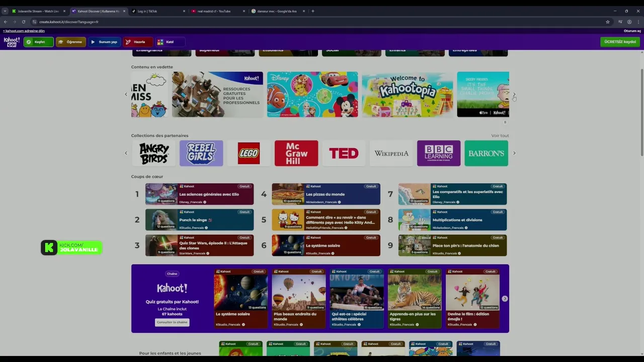Open the Angry Birds collection
Screen dimensions: 644x362
point(154,153)
